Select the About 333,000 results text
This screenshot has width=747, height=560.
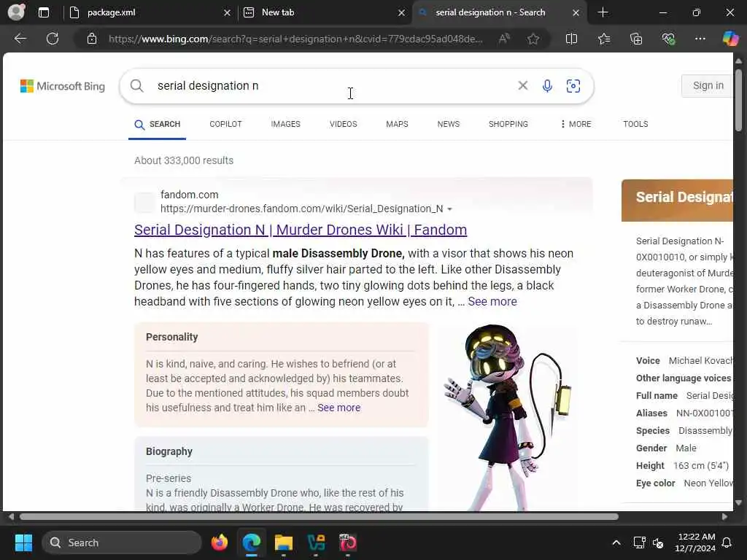pyautogui.click(x=183, y=160)
